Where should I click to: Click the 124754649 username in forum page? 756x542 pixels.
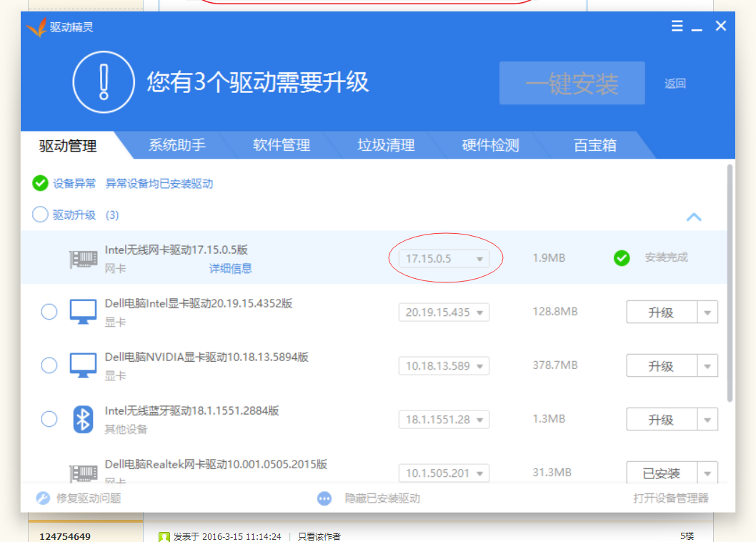[x=65, y=536]
